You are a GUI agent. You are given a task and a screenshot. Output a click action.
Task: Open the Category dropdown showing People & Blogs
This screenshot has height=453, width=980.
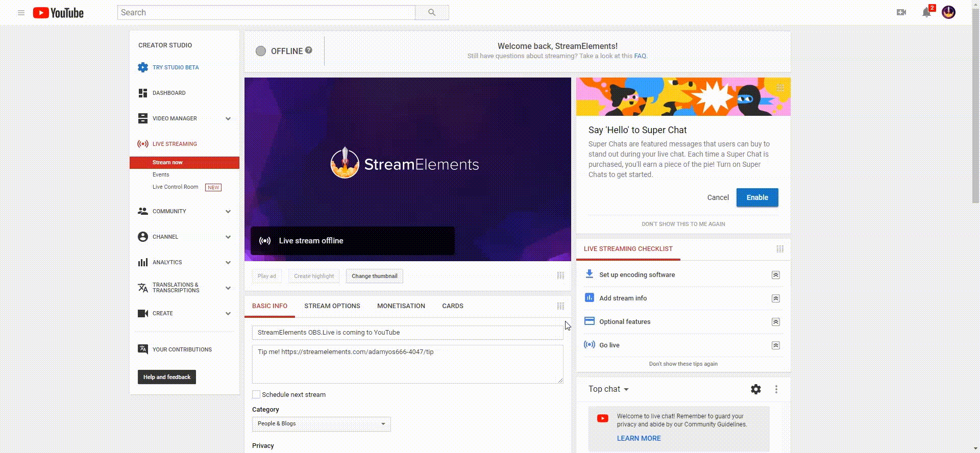click(322, 424)
